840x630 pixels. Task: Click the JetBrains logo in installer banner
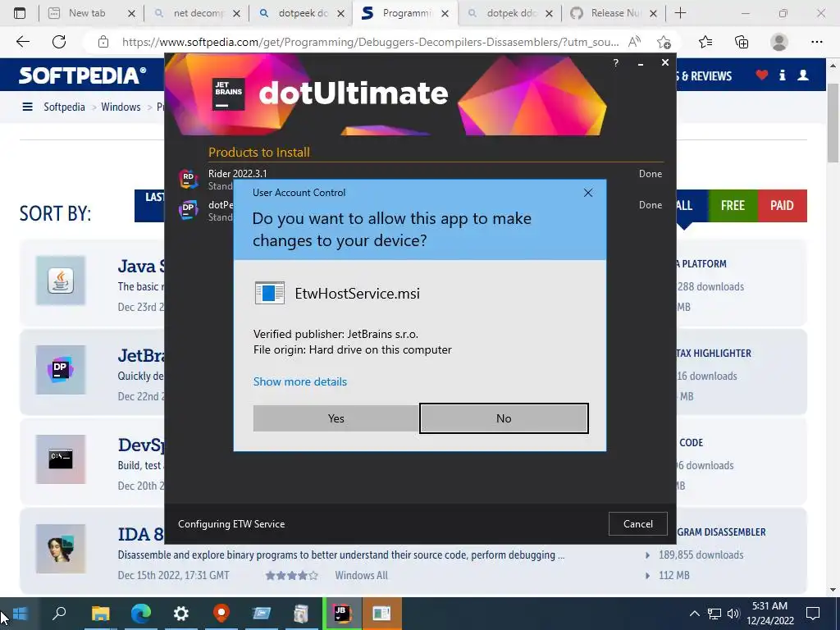pos(228,94)
